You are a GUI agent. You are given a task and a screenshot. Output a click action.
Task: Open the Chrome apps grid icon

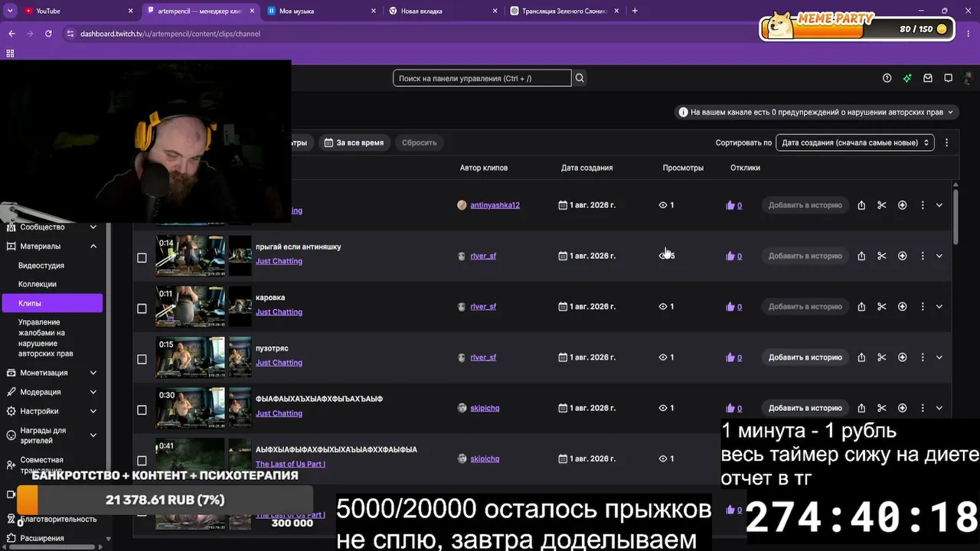(10, 54)
